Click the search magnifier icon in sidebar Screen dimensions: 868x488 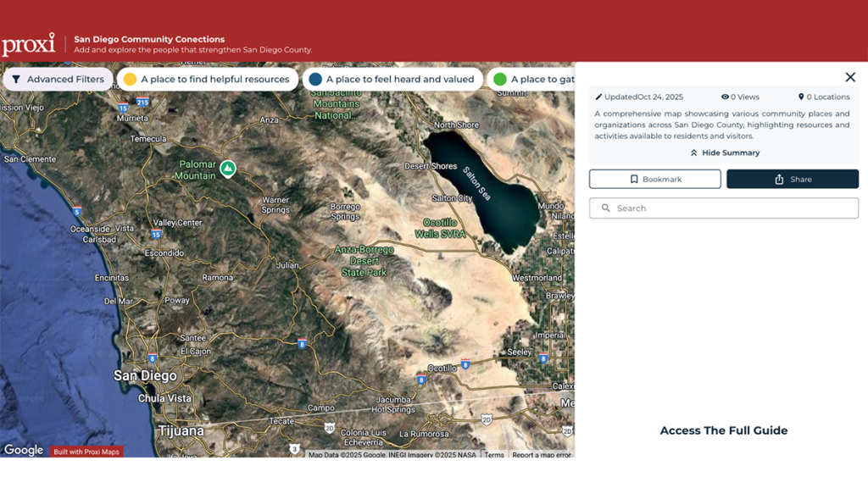[x=606, y=208]
